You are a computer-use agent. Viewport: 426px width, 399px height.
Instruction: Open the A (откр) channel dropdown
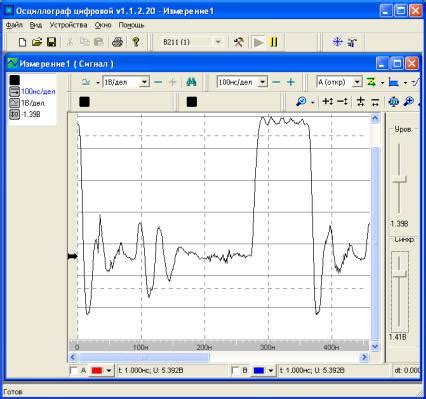357,82
